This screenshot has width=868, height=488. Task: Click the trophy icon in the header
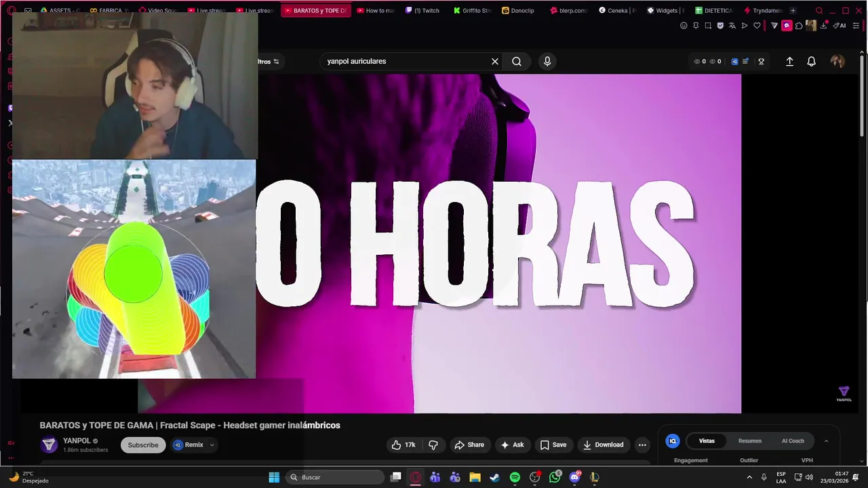coord(761,61)
